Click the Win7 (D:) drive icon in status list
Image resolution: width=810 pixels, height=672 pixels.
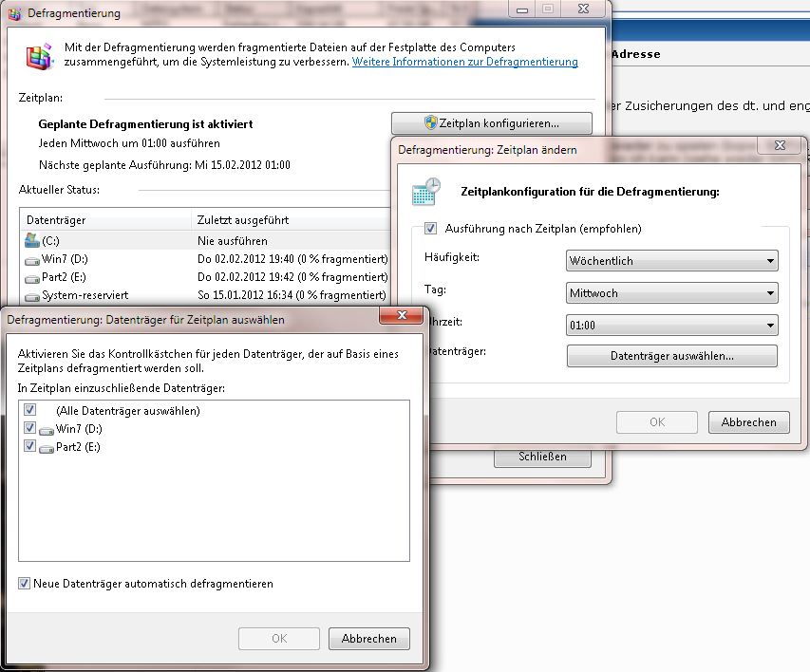pos(32,260)
